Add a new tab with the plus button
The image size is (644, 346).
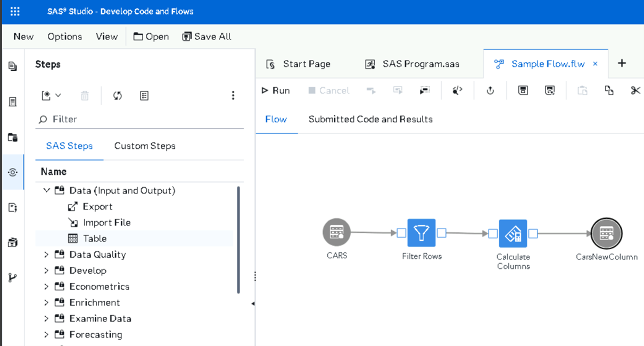(x=622, y=63)
